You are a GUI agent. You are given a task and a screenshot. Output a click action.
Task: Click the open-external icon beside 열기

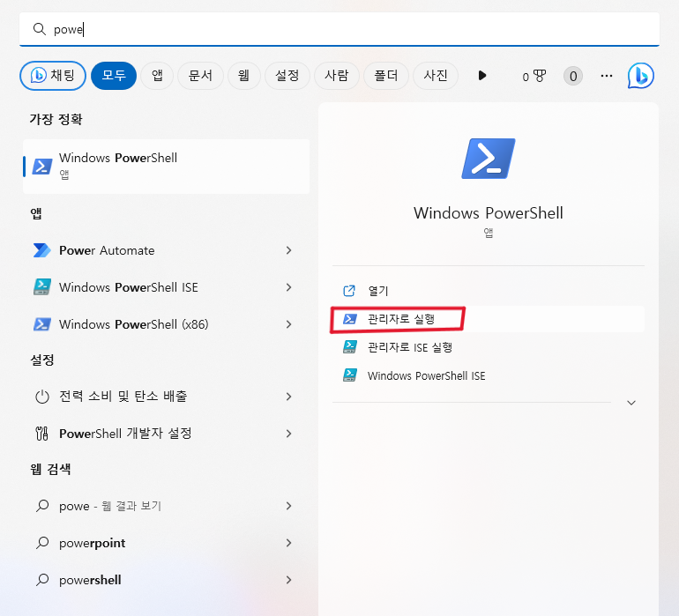click(x=349, y=291)
